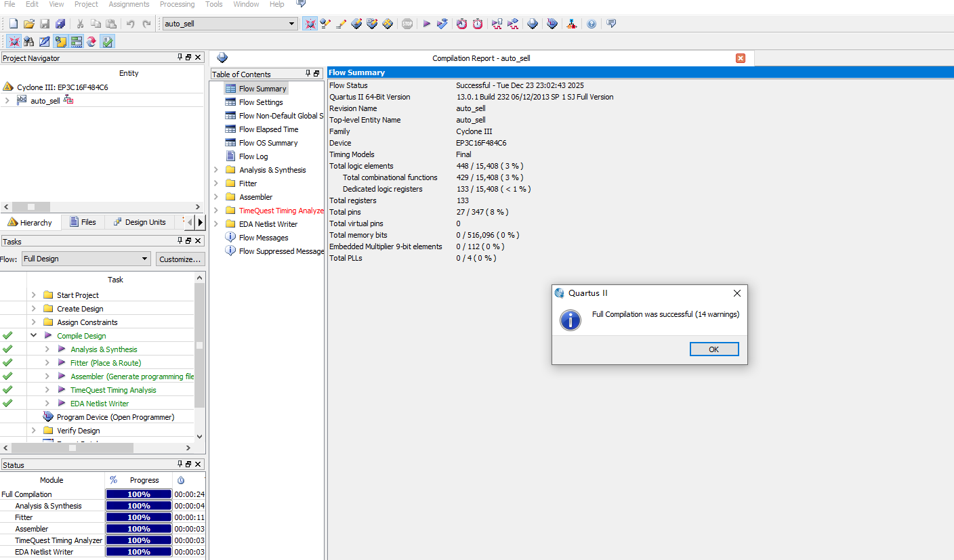Click OK in Quartus II dialog

click(714, 349)
